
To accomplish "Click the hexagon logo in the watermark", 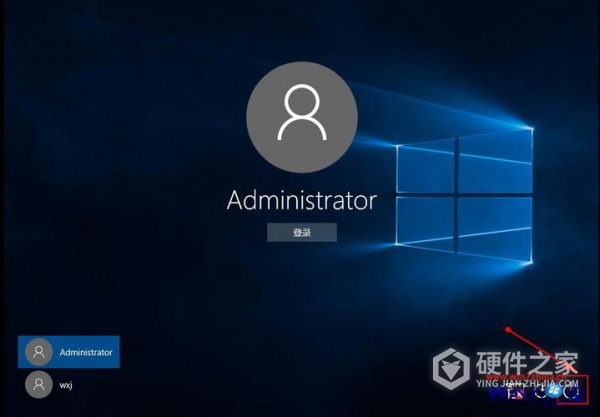I will tap(452, 365).
